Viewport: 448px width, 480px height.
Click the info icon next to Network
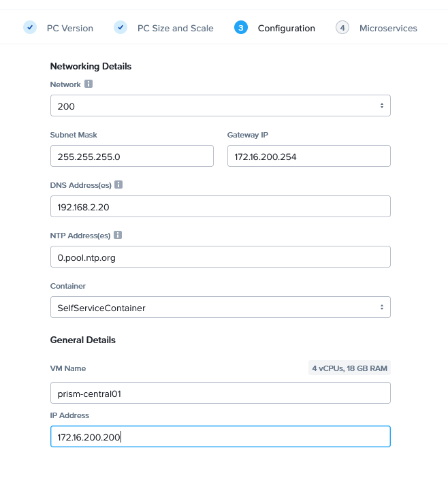(89, 84)
